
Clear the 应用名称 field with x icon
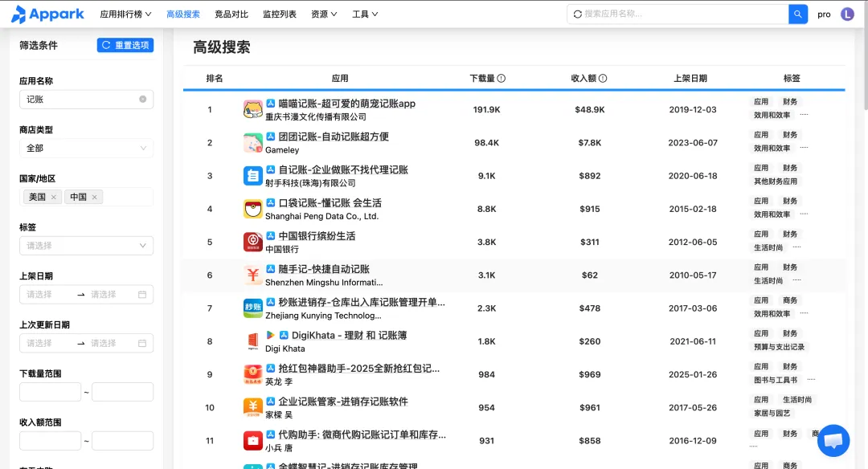[x=143, y=99]
